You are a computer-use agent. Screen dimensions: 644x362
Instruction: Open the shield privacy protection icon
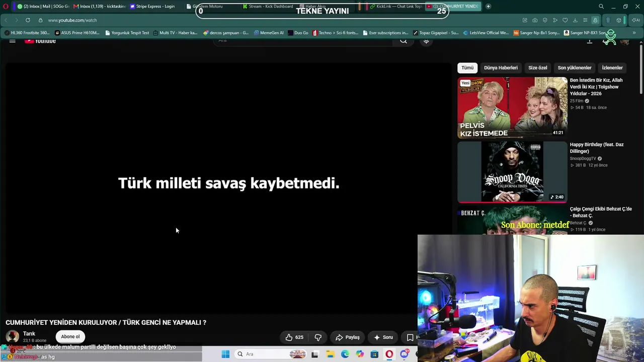coord(545,20)
